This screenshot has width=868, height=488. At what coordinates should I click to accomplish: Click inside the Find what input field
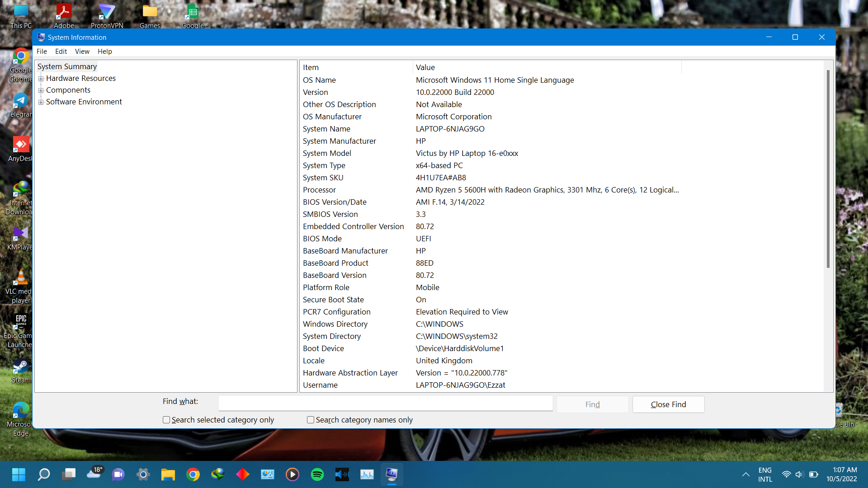pyautogui.click(x=385, y=403)
